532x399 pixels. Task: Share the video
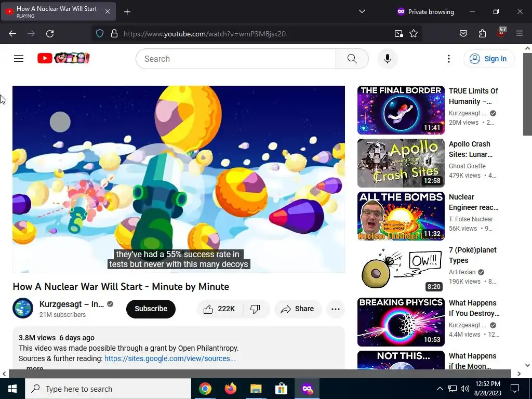pyautogui.click(x=298, y=309)
